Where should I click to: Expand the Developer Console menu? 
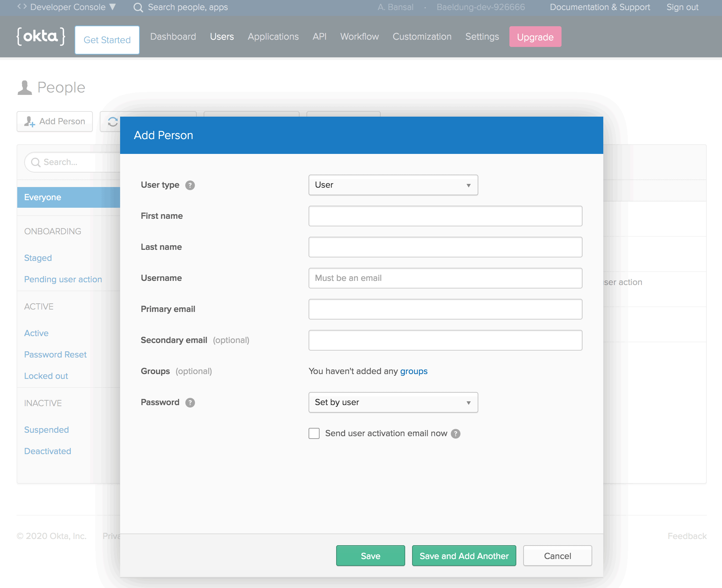click(x=67, y=7)
